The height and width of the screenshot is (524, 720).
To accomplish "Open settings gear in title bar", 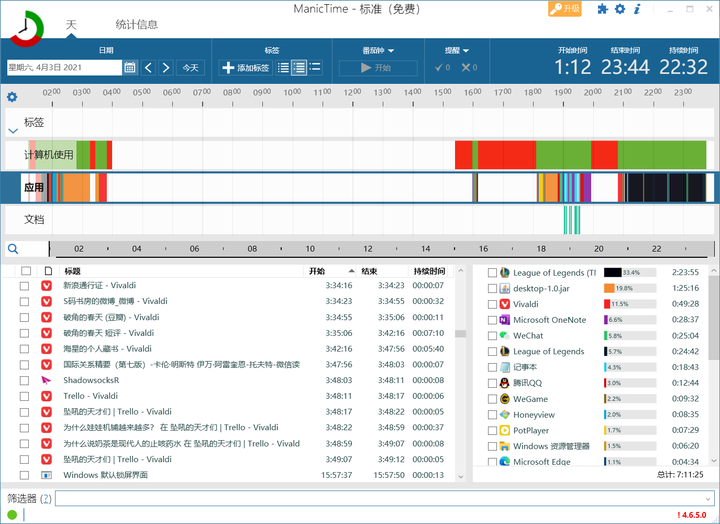I will (x=620, y=9).
